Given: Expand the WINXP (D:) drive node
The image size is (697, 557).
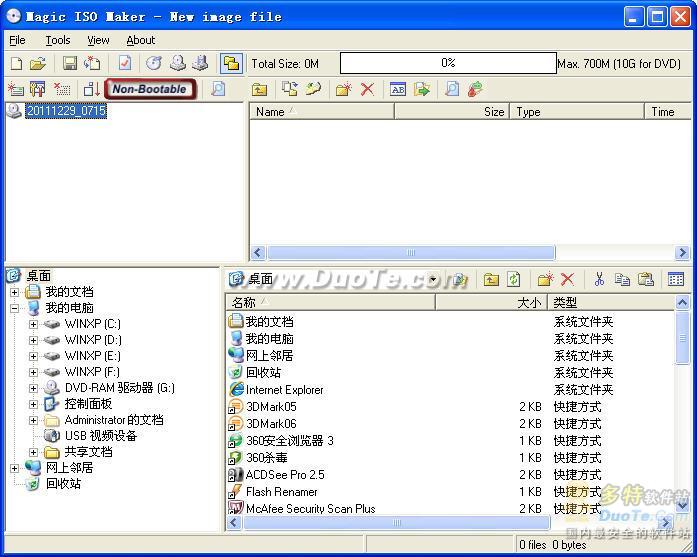Looking at the screenshot, I should 33,340.
